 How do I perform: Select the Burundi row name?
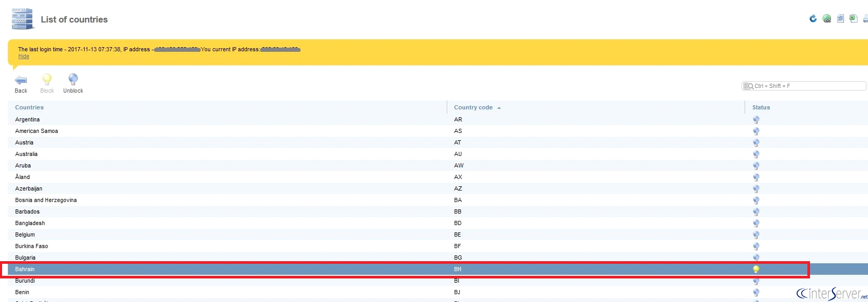pyautogui.click(x=25, y=281)
